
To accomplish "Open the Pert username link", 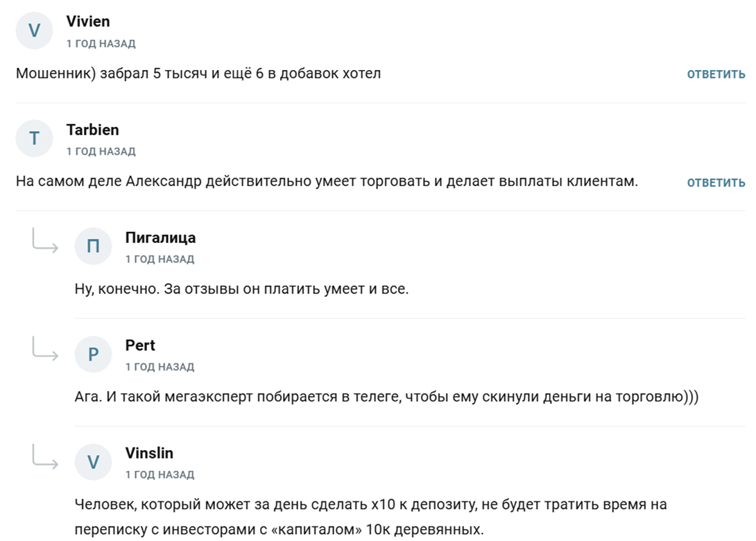I will (140, 345).
